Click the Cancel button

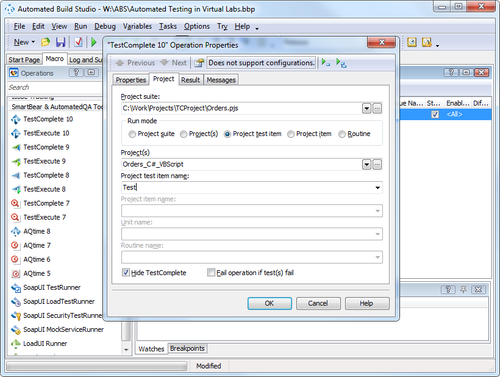point(318,303)
